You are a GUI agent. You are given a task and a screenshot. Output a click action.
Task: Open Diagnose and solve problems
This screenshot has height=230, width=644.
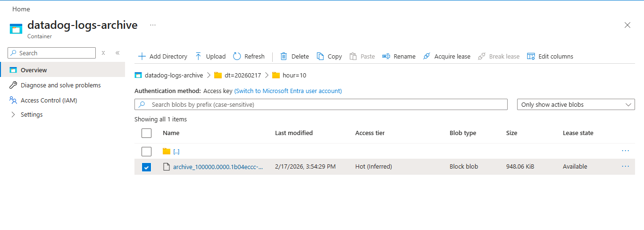[60, 85]
